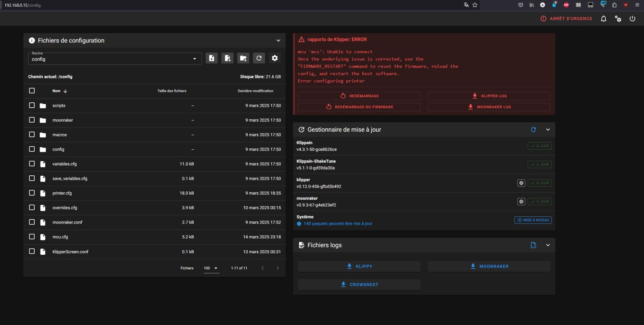Click the REDÉMARRAGE DU FIRMWARE button

(x=359, y=107)
